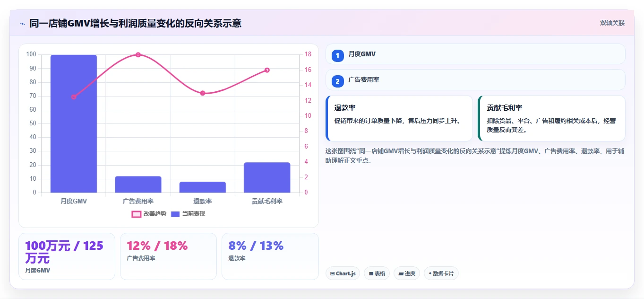Click the lightning icon beside the title
The width and height of the screenshot is (644, 299).
[22, 24]
